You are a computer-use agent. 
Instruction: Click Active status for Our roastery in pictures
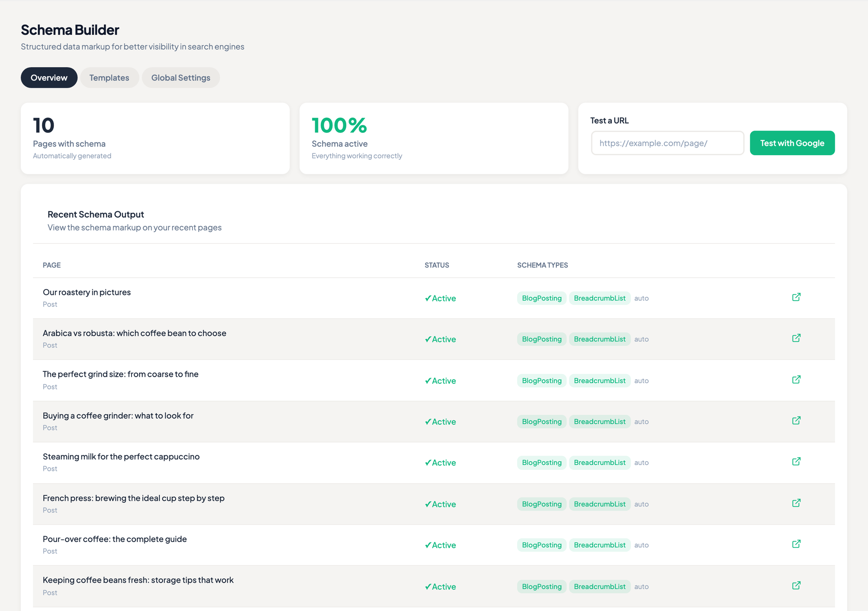(x=440, y=298)
